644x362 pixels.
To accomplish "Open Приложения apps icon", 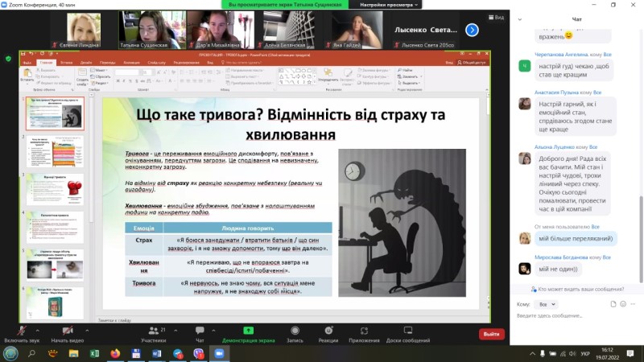I will 364,331.
